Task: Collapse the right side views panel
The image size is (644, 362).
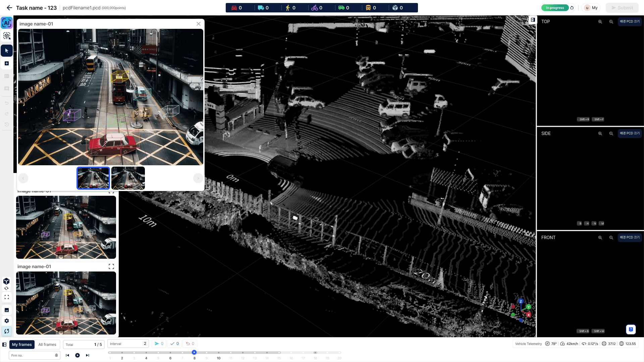Action: click(x=533, y=20)
